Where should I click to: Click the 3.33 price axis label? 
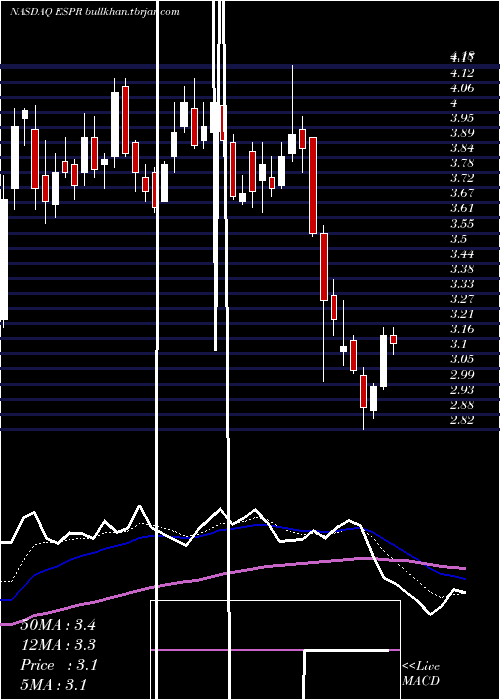tap(462, 284)
